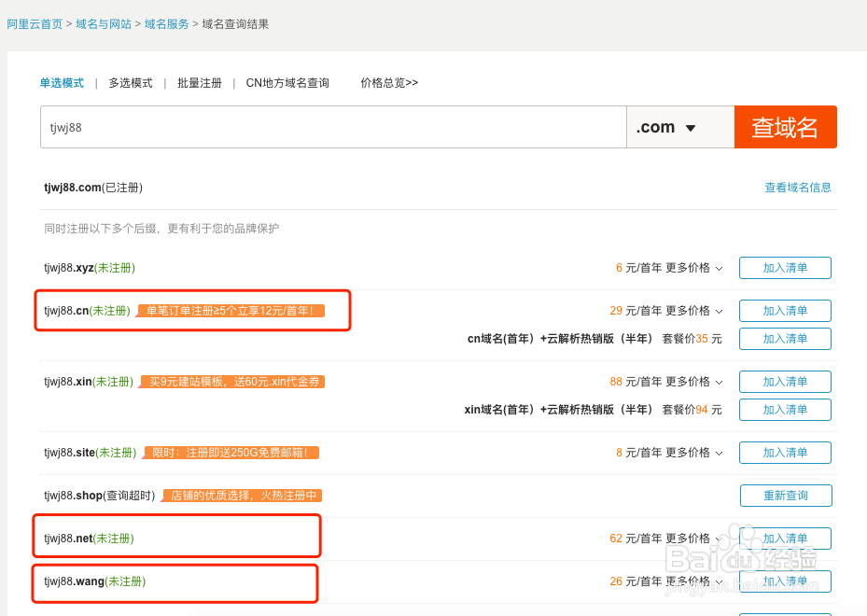Add tjwj88.wang to the list
Screen dimensions: 867x616
click(x=785, y=581)
